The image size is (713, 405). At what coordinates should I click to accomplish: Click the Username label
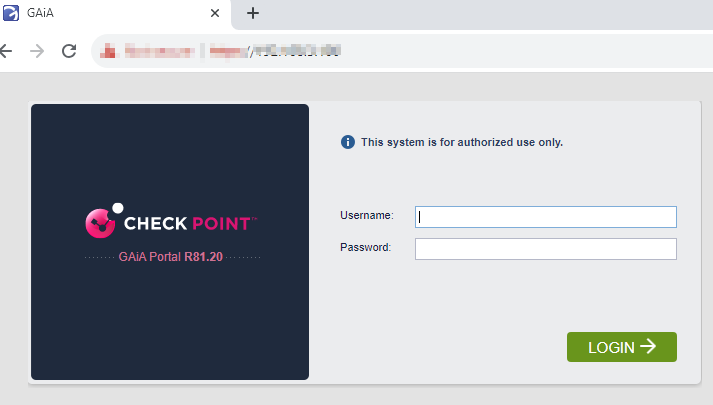click(367, 215)
